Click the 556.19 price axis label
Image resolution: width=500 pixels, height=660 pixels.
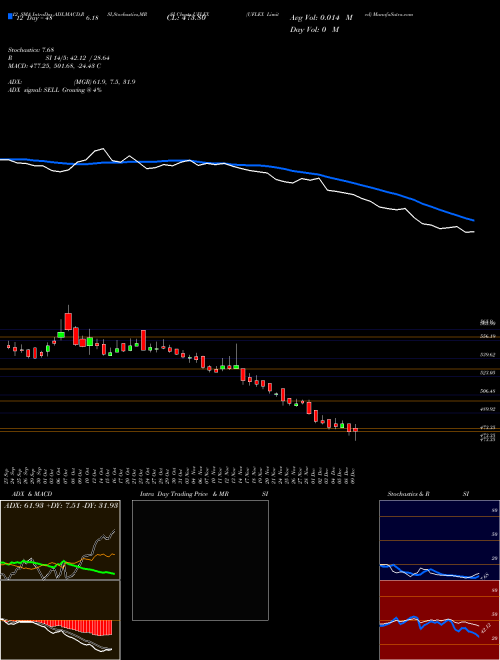click(x=488, y=337)
